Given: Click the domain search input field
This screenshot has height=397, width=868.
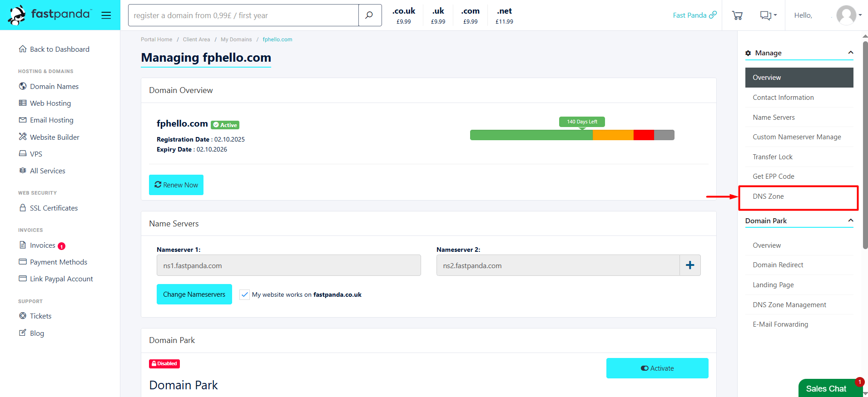Looking at the screenshot, I should 243,15.
